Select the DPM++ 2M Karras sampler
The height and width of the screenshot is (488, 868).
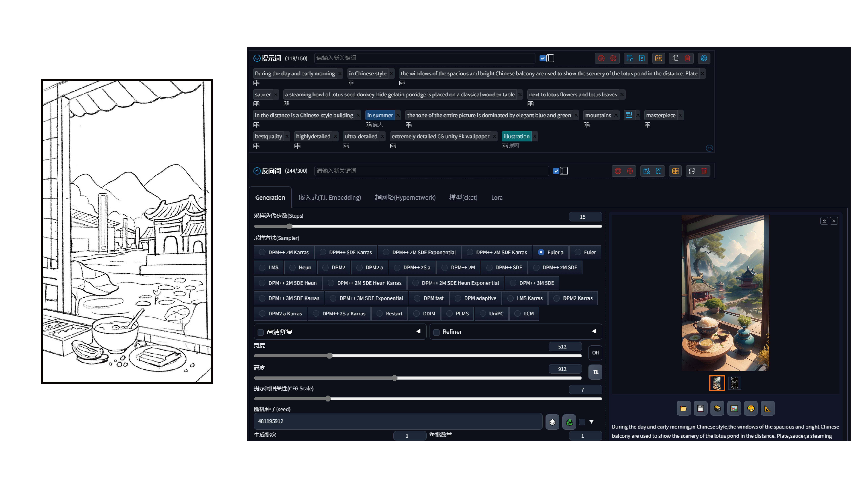click(x=284, y=252)
